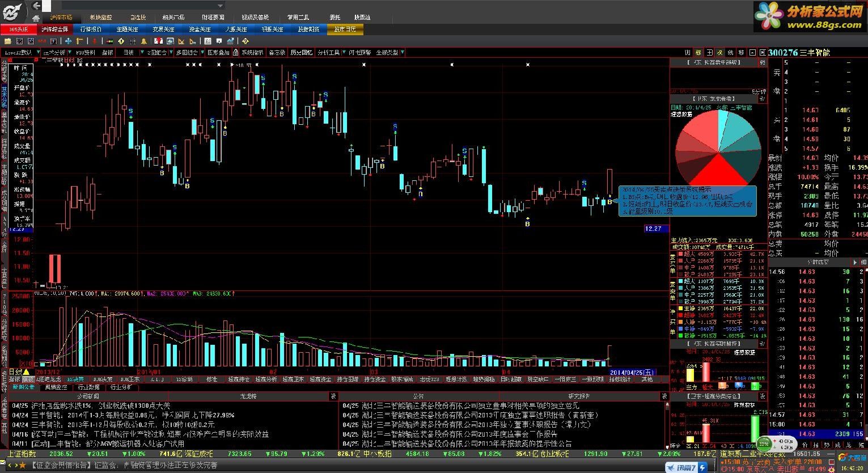Screen dimensions: 868x473
Task: Click the star icon in bottom ticker bar
Action: coord(22,465)
